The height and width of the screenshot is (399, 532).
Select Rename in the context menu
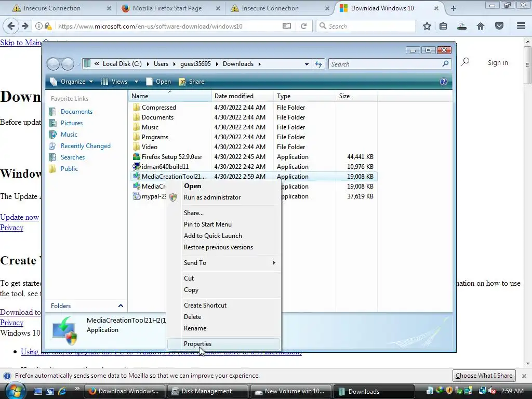pyautogui.click(x=195, y=328)
